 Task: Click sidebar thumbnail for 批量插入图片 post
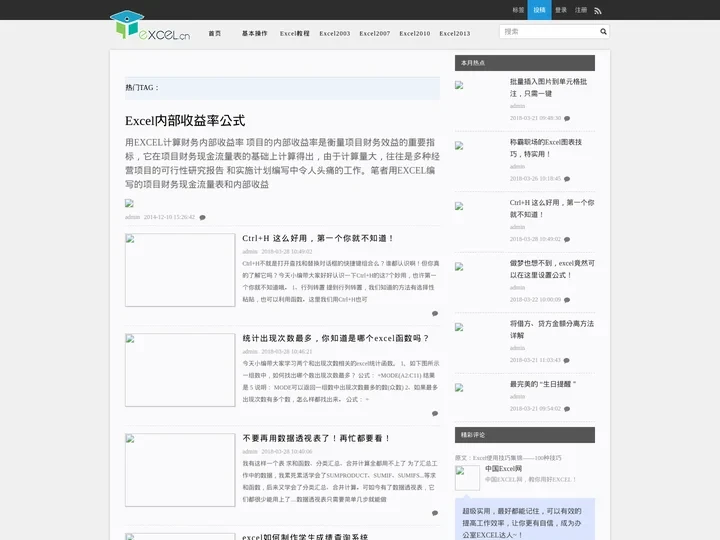(x=459, y=85)
